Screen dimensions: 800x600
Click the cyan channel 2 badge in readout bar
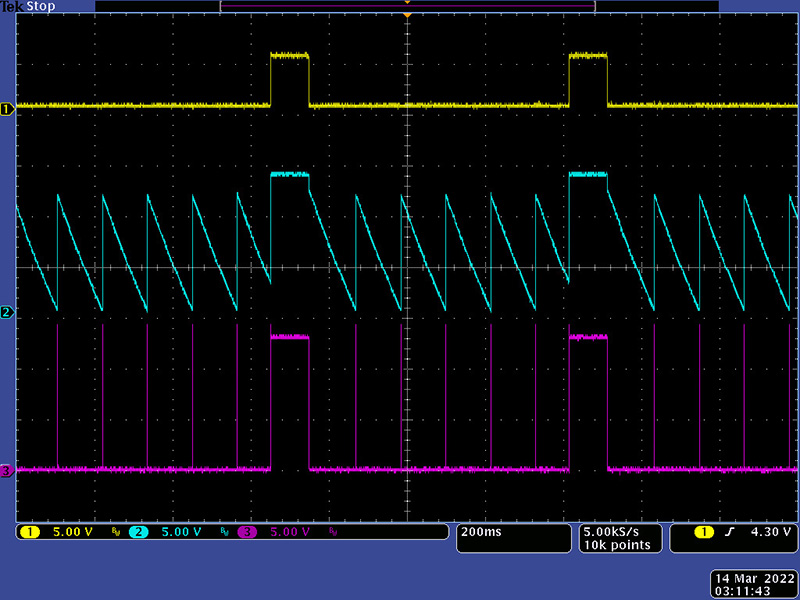coord(138,532)
